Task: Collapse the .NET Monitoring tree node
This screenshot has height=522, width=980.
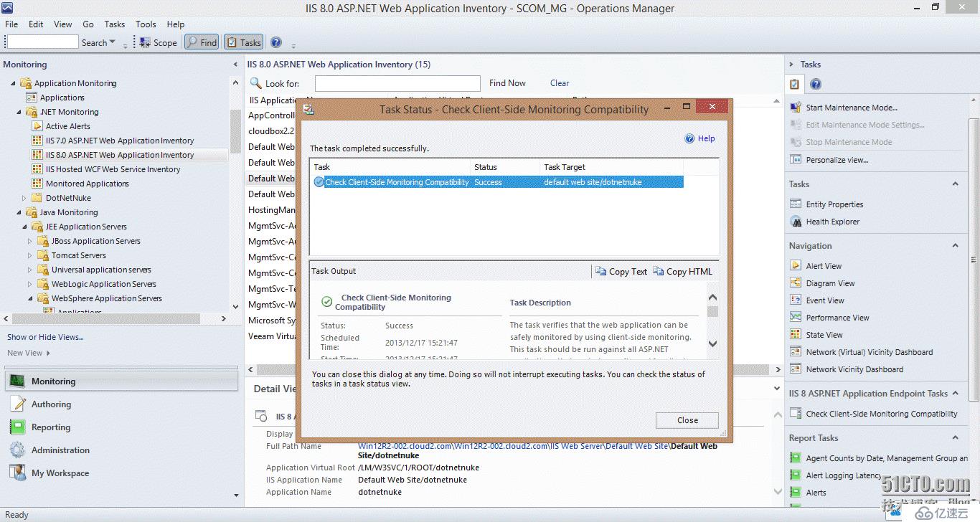Action: [19, 113]
